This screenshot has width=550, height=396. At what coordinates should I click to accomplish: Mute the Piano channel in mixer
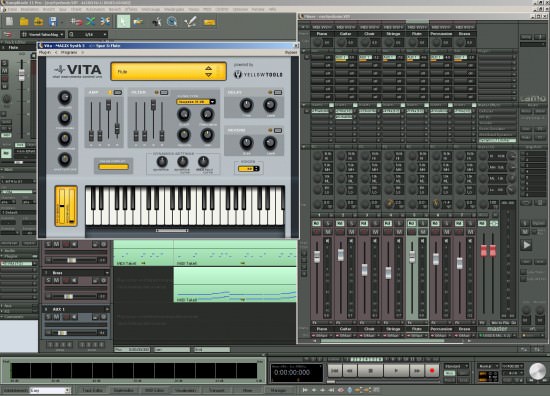click(328, 232)
